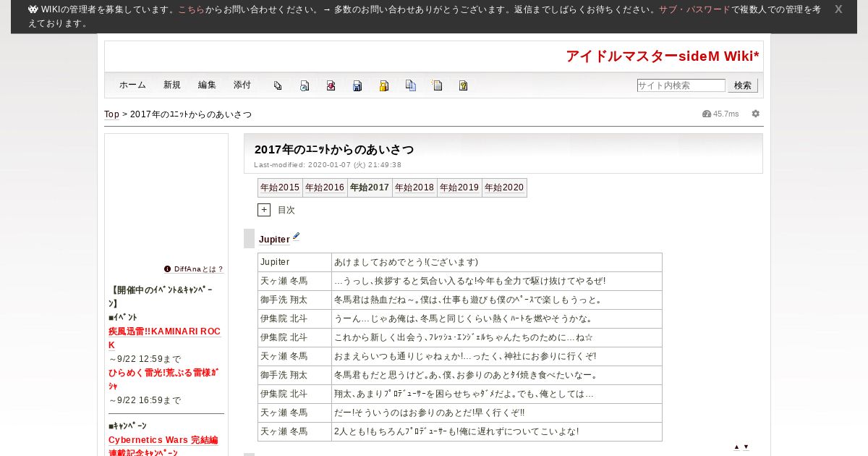Open the 添付 menu item
Viewport: 868px width, 456px height.
(x=242, y=85)
